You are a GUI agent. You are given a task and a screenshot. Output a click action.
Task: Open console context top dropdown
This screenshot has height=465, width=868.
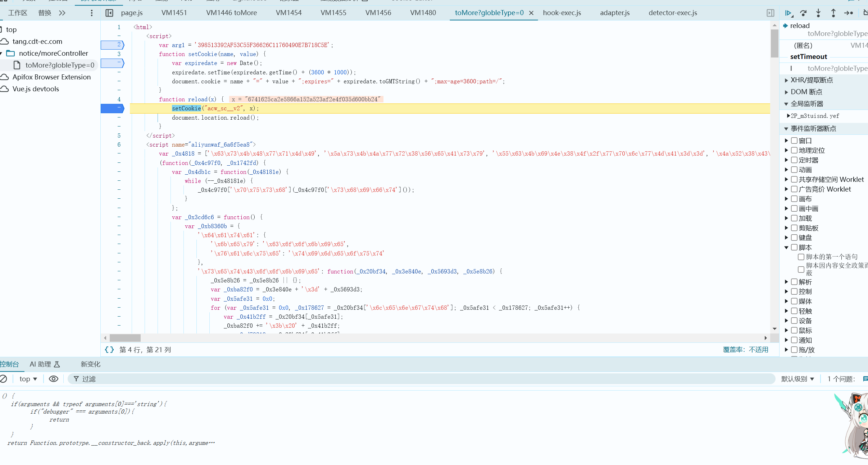point(28,379)
